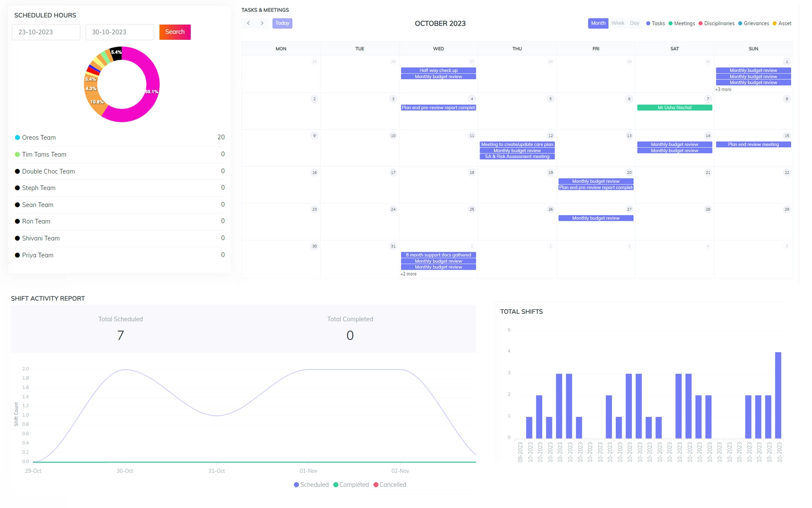This screenshot has height=508, width=812.
Task: Click day number 31 in calendar
Action: (x=393, y=246)
